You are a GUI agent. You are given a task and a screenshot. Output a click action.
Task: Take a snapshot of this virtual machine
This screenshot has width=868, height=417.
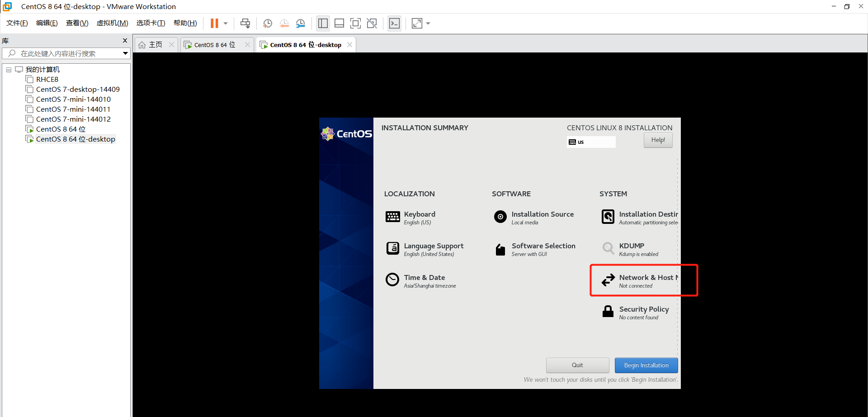268,23
